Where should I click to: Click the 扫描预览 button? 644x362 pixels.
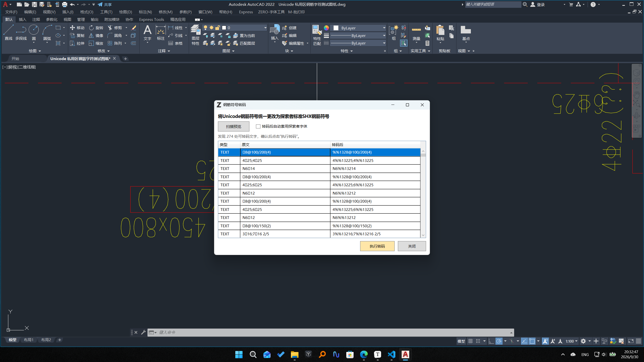point(234,126)
